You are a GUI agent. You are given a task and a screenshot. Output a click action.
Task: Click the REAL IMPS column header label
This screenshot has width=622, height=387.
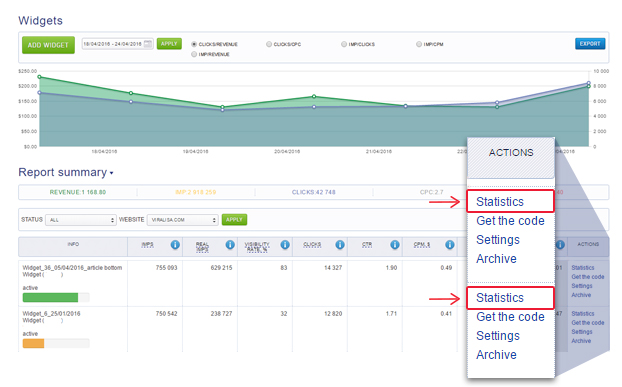point(202,247)
